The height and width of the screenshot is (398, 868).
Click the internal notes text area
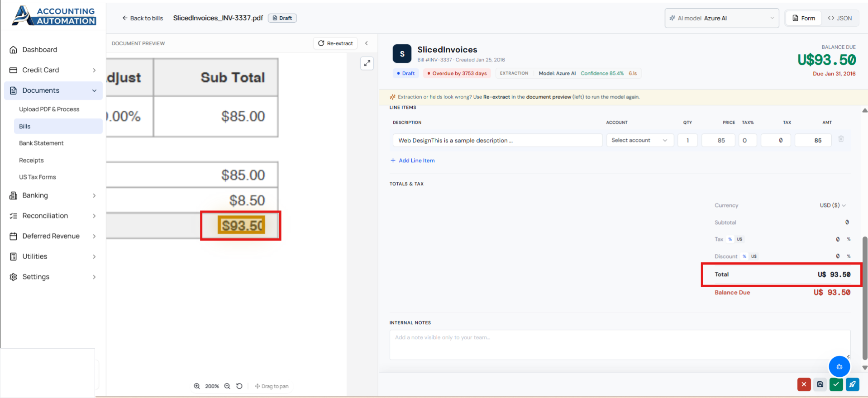[620, 345]
